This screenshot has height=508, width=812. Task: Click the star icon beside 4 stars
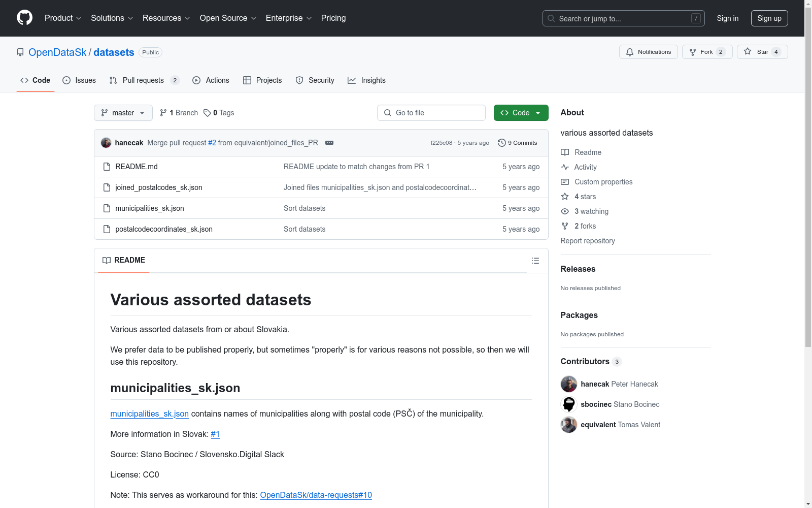[565, 197]
